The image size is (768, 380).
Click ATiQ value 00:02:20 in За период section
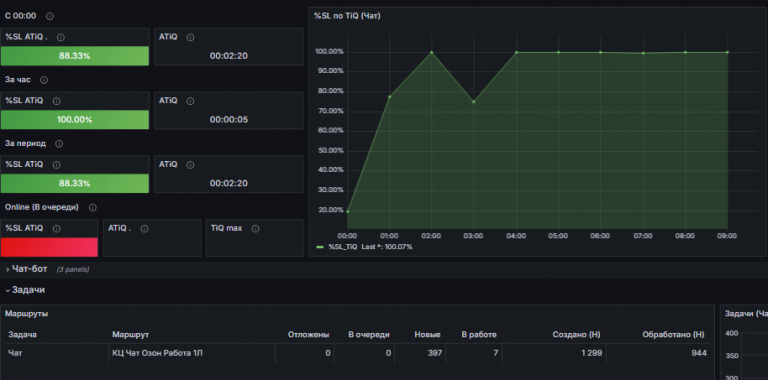tap(229, 183)
